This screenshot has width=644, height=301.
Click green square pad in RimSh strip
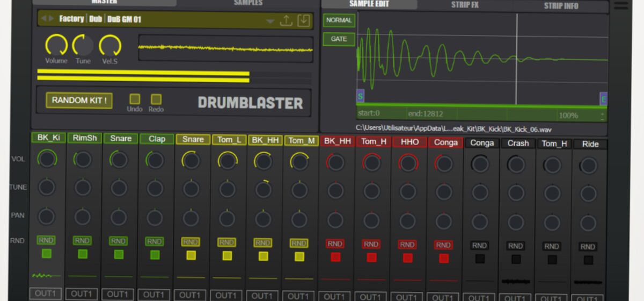[83, 254]
